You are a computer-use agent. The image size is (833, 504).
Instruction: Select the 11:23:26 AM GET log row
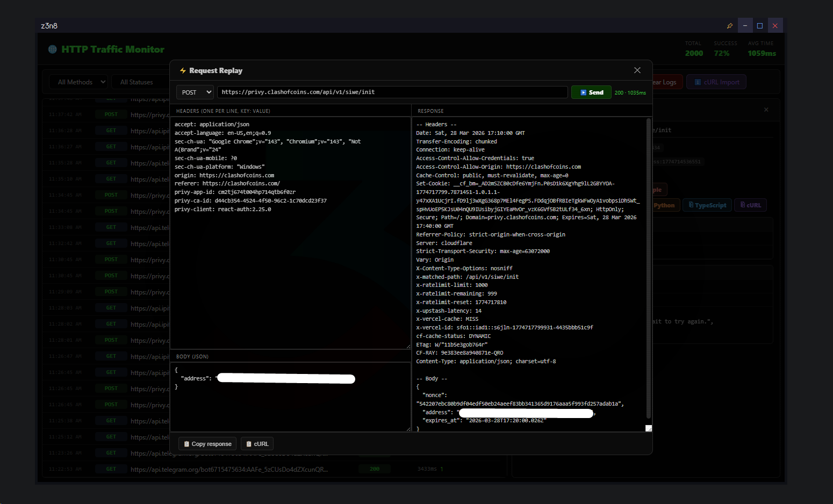point(106,453)
